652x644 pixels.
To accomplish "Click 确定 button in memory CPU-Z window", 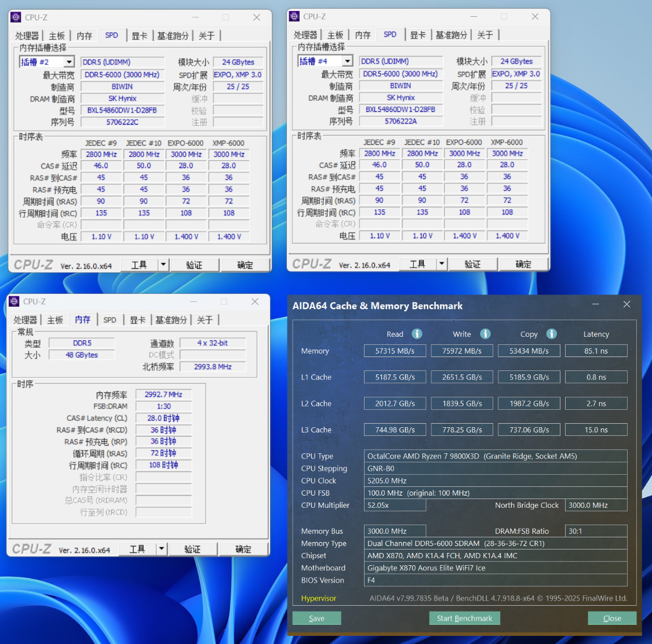I will [243, 549].
